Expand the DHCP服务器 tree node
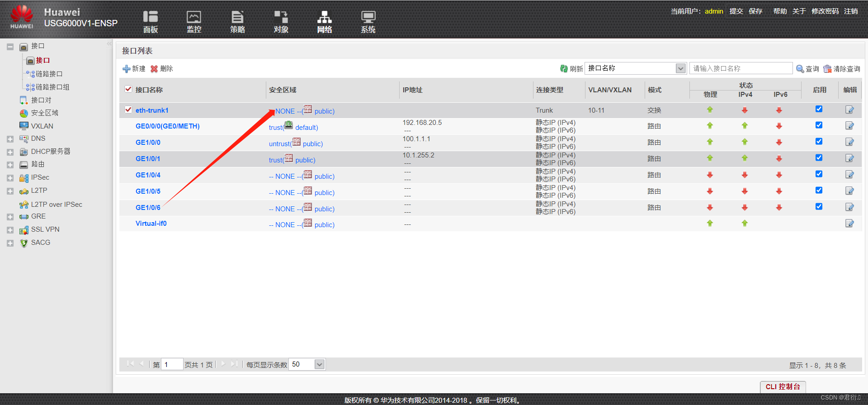Screen dimensions: 868x405 (10, 152)
